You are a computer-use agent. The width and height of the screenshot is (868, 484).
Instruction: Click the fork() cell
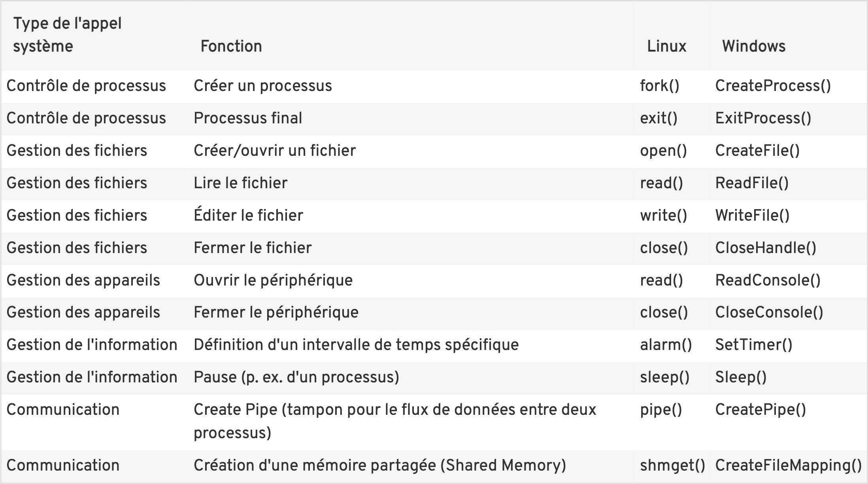(660, 86)
